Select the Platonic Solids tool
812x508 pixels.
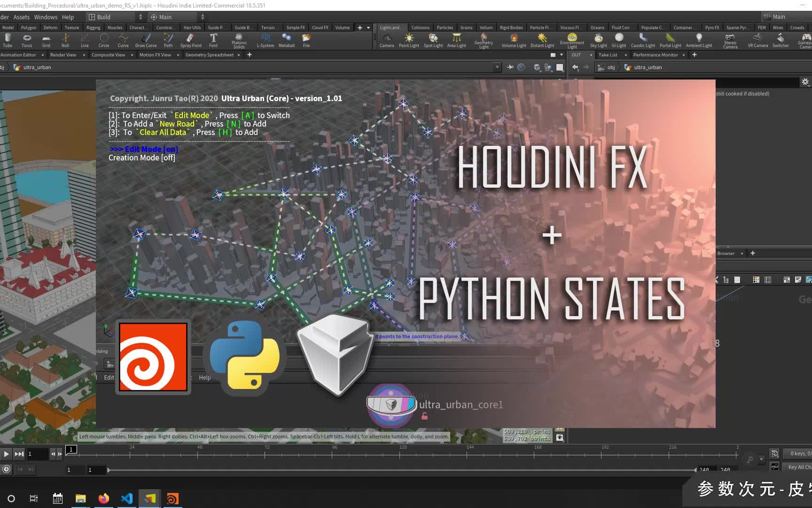click(x=239, y=41)
